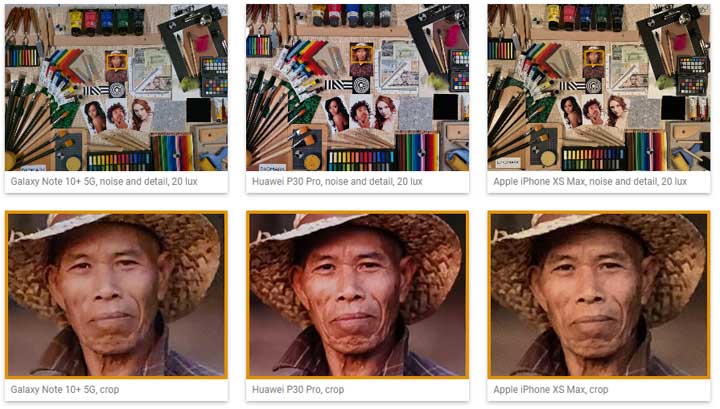Open the Galaxy Note 10+ 5G crop portrait
The height and width of the screenshot is (409, 720).
pyautogui.click(x=116, y=295)
